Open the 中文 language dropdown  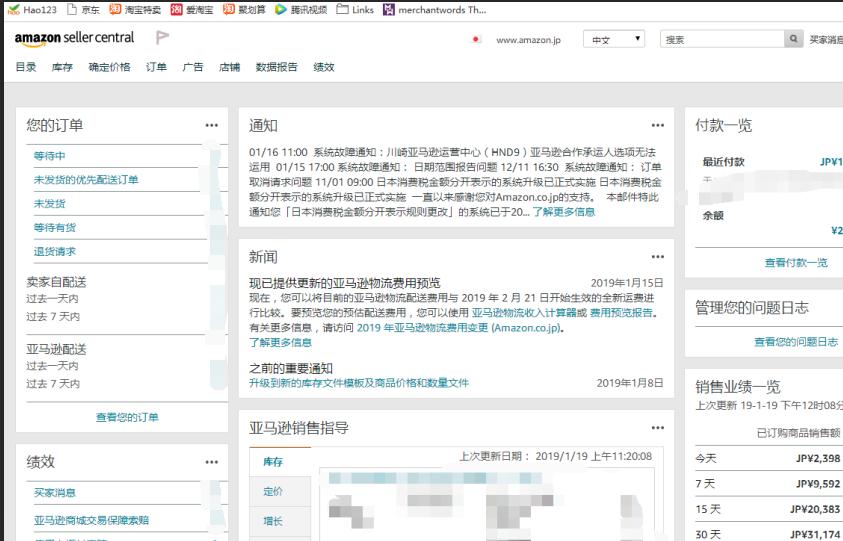pos(614,39)
